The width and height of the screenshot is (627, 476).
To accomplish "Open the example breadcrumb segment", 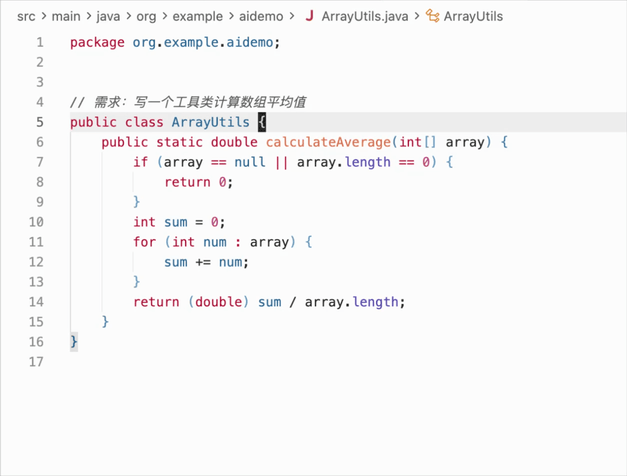I will pyautogui.click(x=198, y=16).
